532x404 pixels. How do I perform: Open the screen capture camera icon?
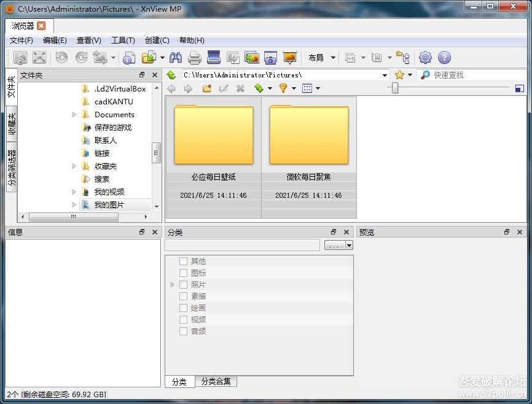pyautogui.click(x=270, y=57)
